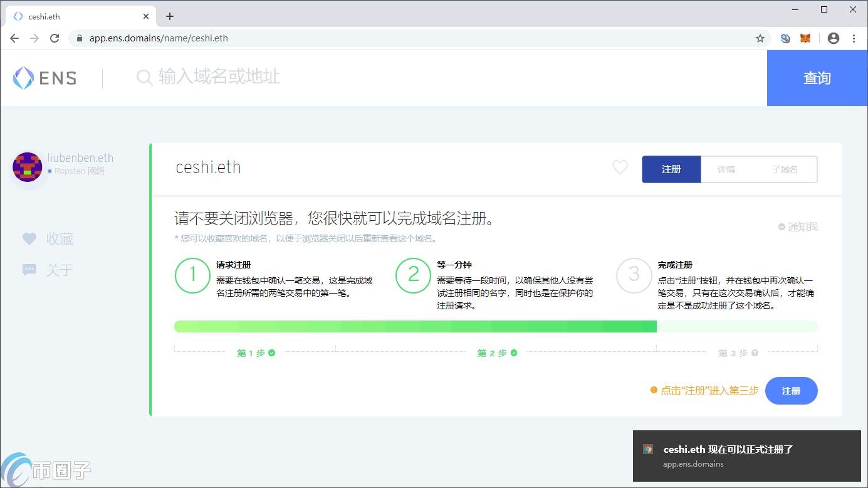Open the blue globe extension icon
The height and width of the screenshot is (488, 868).
click(785, 38)
